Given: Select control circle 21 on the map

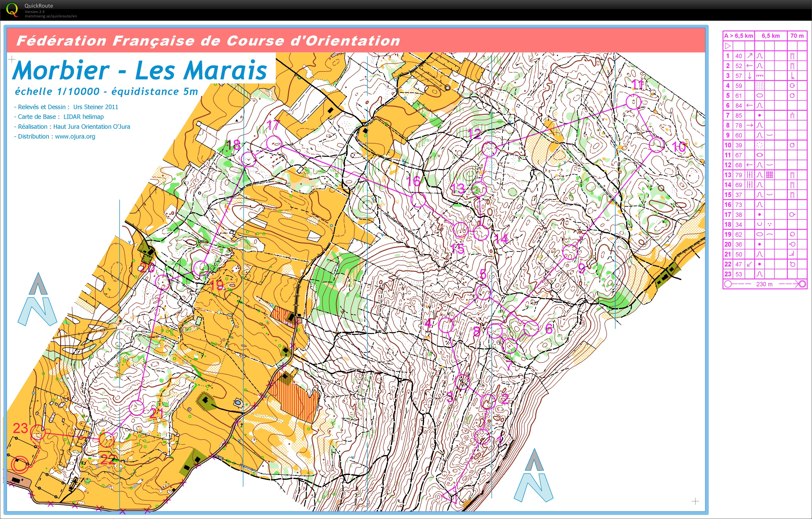Looking at the screenshot, I should (x=137, y=408).
